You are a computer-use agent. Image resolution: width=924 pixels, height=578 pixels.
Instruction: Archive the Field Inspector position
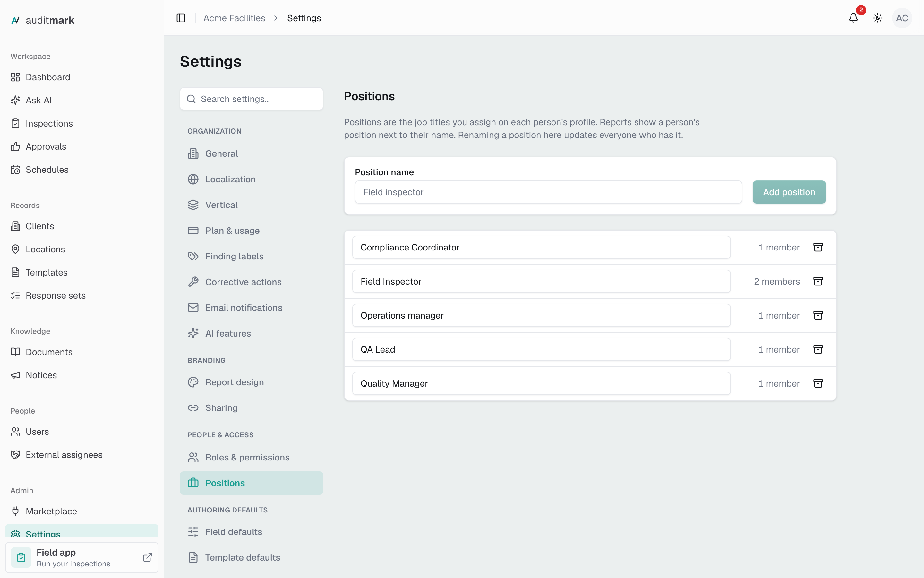click(818, 281)
